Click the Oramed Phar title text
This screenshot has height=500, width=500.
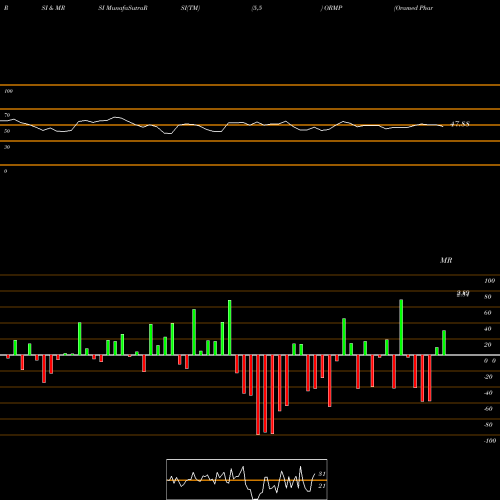coord(413,8)
